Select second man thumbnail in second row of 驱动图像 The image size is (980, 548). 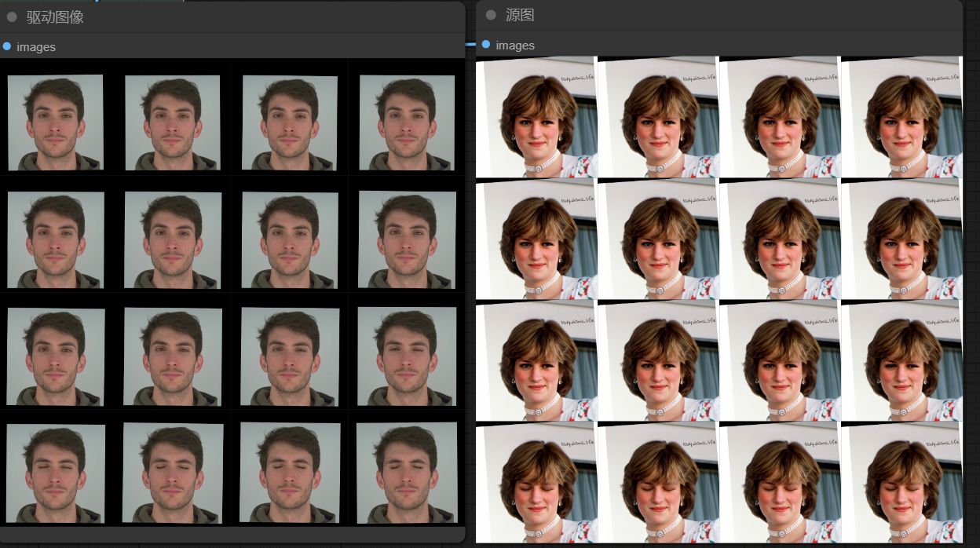pyautogui.click(x=173, y=240)
